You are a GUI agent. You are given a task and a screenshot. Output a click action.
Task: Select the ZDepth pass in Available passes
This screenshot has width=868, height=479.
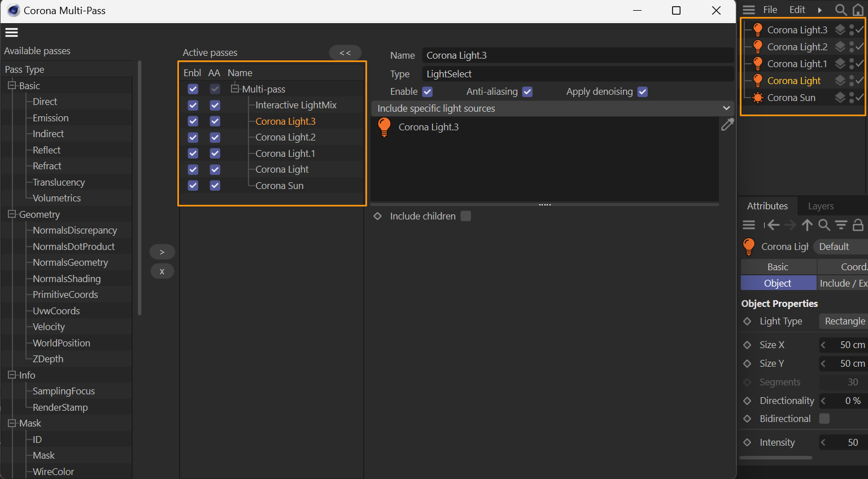tap(48, 359)
